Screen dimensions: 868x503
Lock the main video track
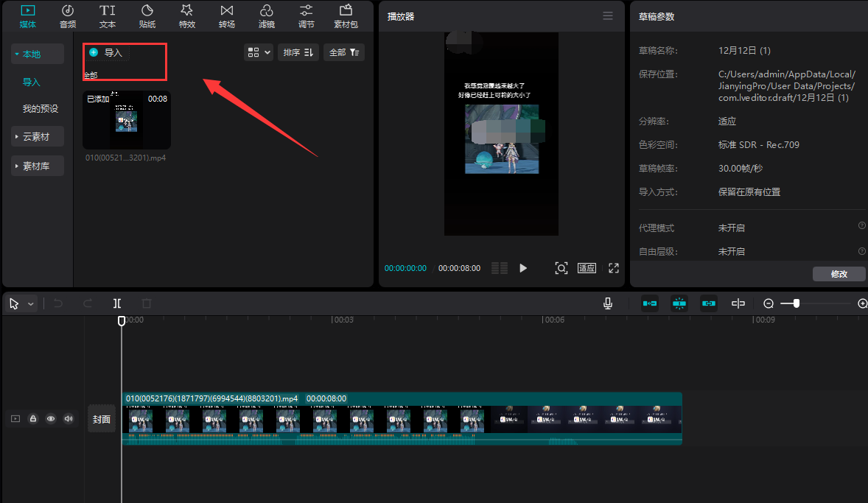click(x=33, y=418)
